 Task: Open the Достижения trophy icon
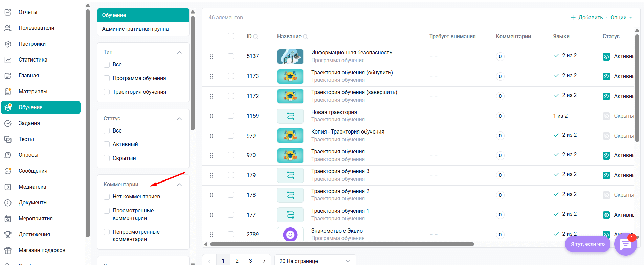click(8, 235)
